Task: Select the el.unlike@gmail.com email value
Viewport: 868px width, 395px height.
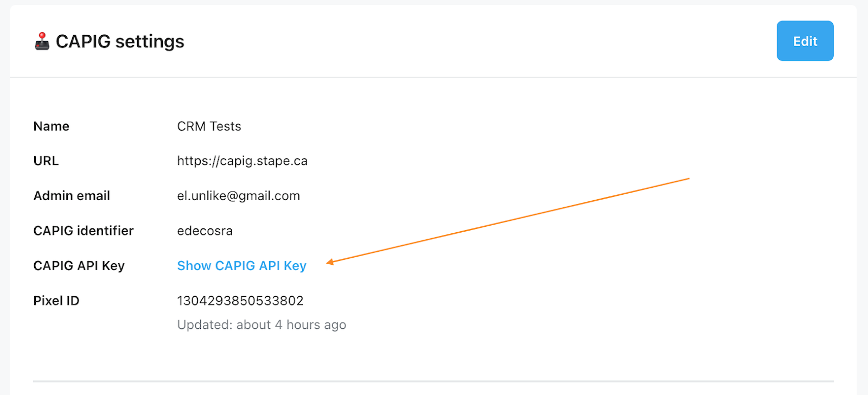Action: tap(239, 196)
